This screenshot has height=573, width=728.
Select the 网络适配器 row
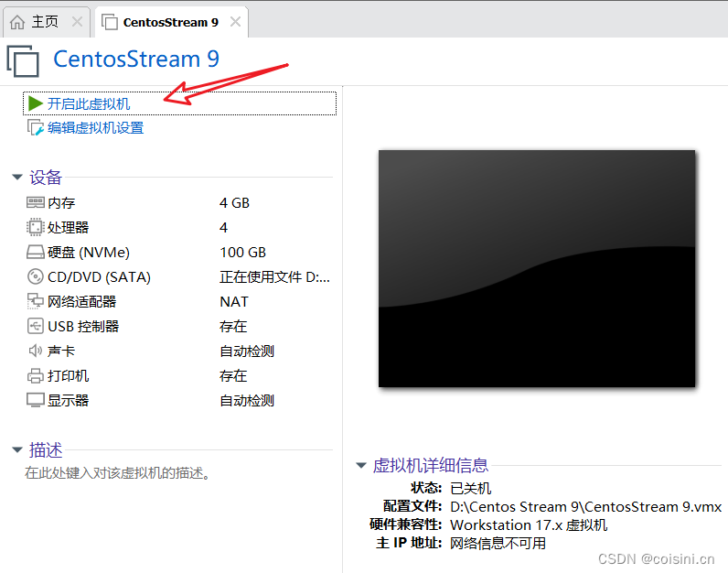click(179, 301)
